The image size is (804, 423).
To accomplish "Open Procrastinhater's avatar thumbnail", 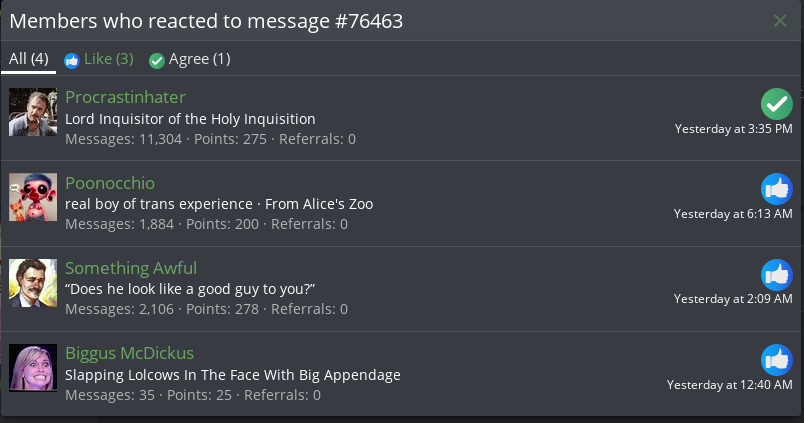I will [x=33, y=112].
